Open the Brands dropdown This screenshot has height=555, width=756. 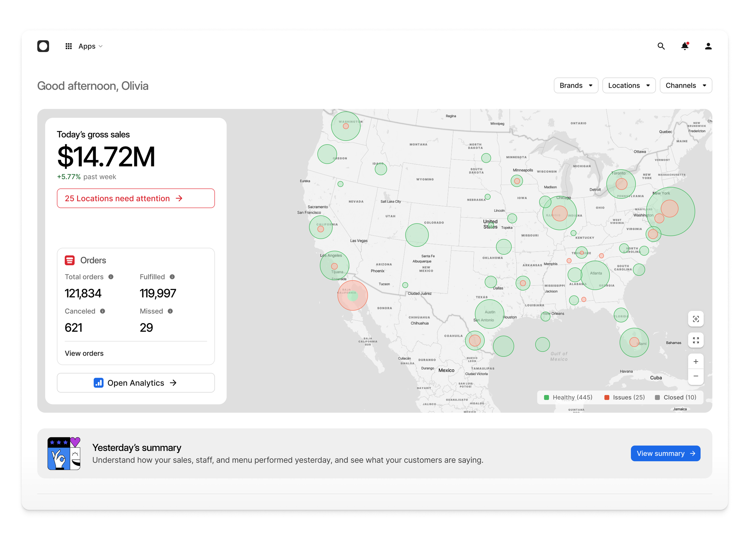[576, 85]
